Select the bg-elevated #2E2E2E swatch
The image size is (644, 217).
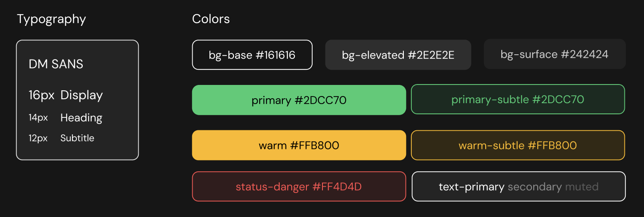click(x=398, y=55)
